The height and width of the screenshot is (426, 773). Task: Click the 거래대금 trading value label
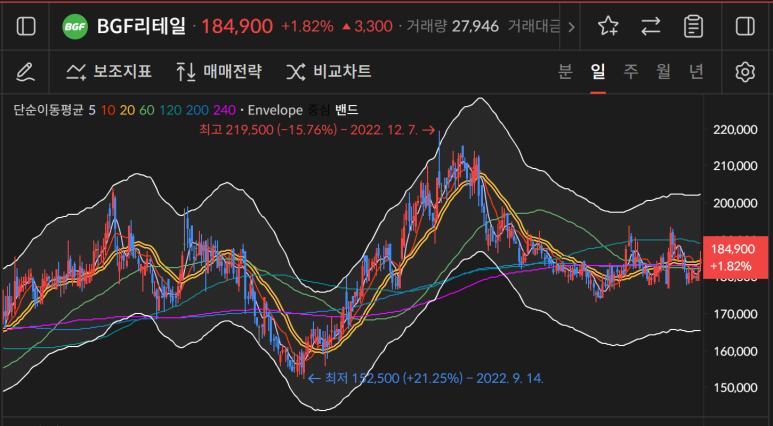[534, 27]
